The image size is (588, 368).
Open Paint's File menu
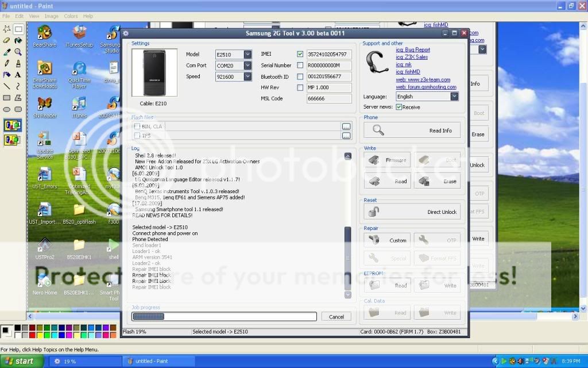tap(6, 16)
